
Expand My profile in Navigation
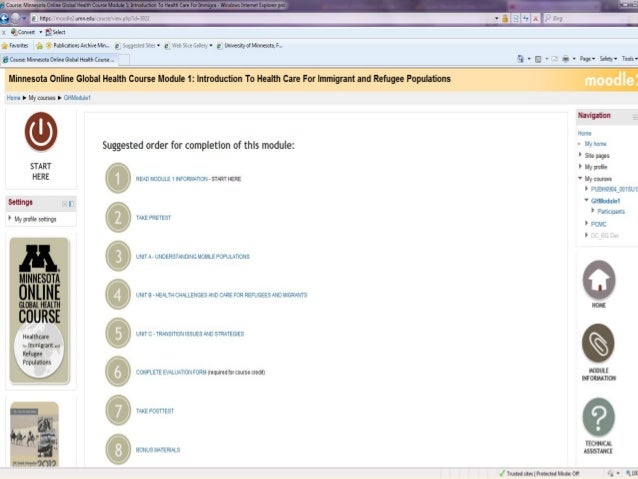click(580, 166)
